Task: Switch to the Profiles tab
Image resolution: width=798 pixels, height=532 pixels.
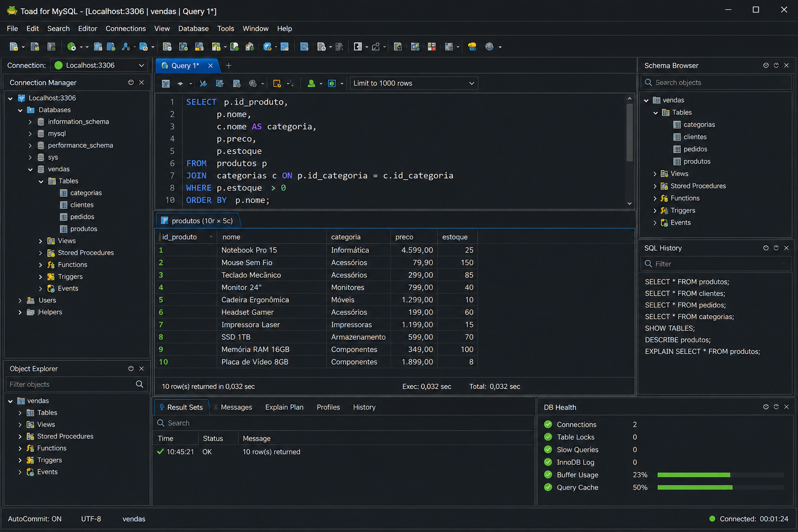Action: pos(329,407)
